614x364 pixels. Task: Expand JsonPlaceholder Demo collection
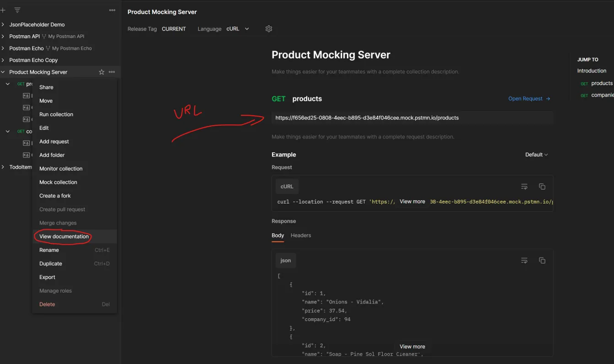3,25
